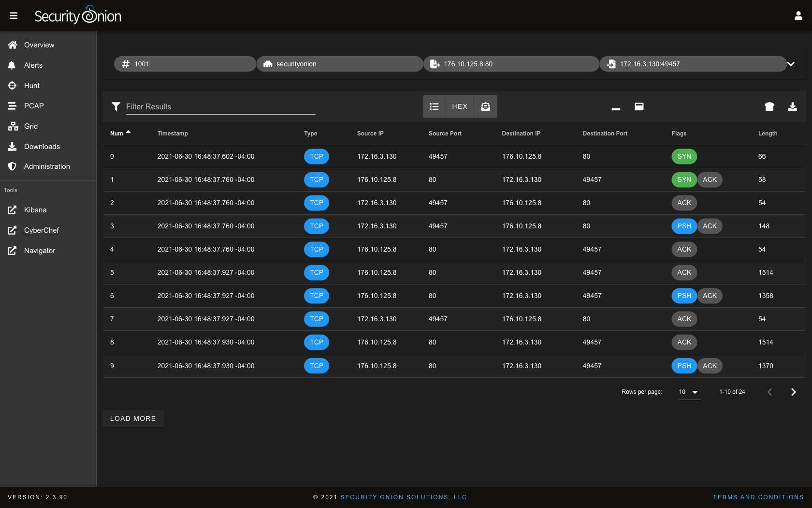Collapse results using the minus icon
Image resolution: width=812 pixels, height=508 pixels.
click(616, 107)
